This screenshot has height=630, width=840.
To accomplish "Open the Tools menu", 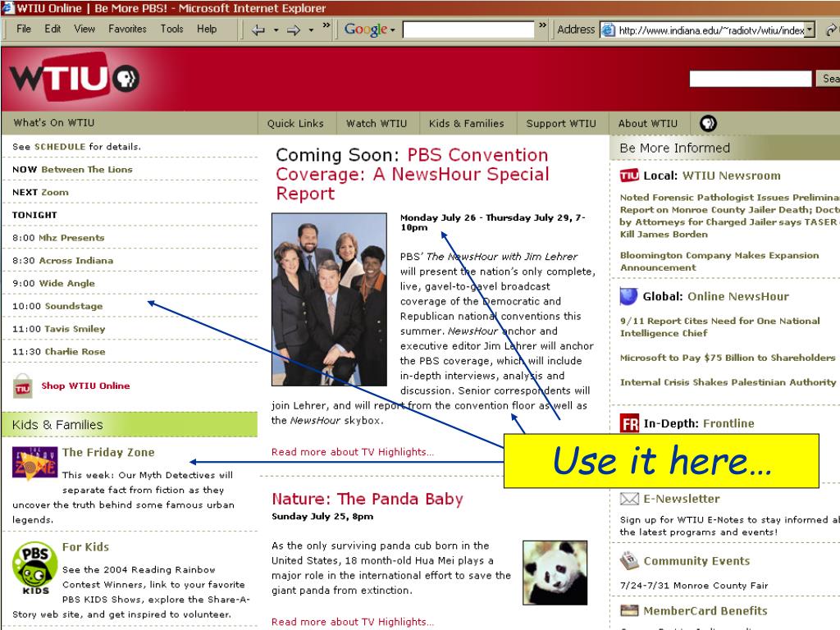I will coord(171,29).
